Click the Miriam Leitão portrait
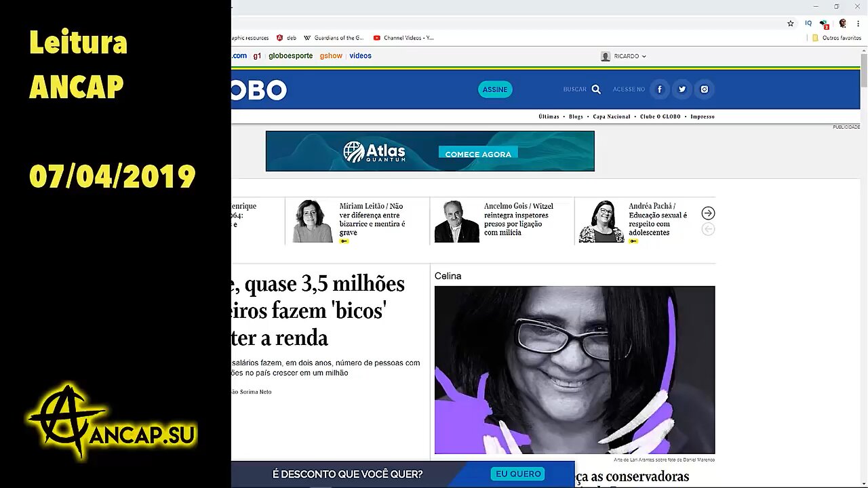Viewport: 868px width, 488px height. click(x=313, y=221)
